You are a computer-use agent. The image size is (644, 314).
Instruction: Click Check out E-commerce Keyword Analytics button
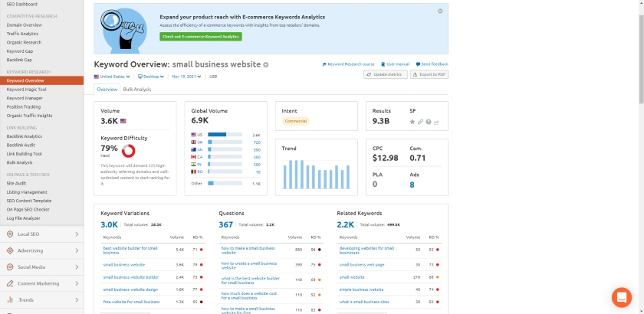click(201, 37)
